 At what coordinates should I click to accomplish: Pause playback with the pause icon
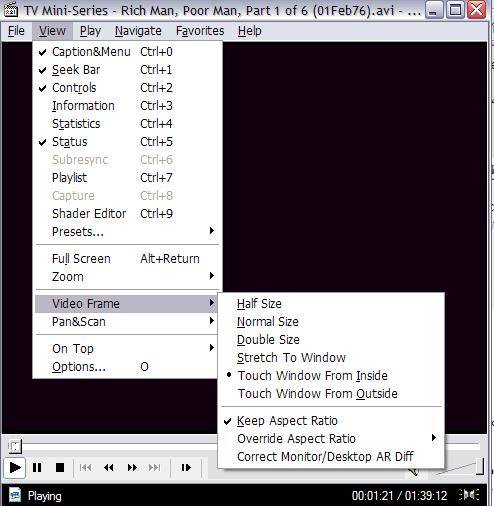[37, 468]
